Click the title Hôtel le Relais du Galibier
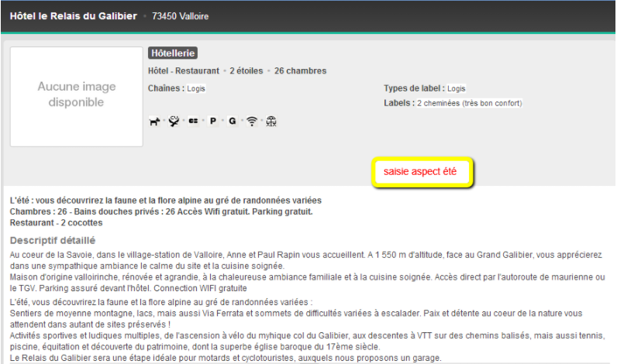Screen dimensions: 617x364 (74, 16)
